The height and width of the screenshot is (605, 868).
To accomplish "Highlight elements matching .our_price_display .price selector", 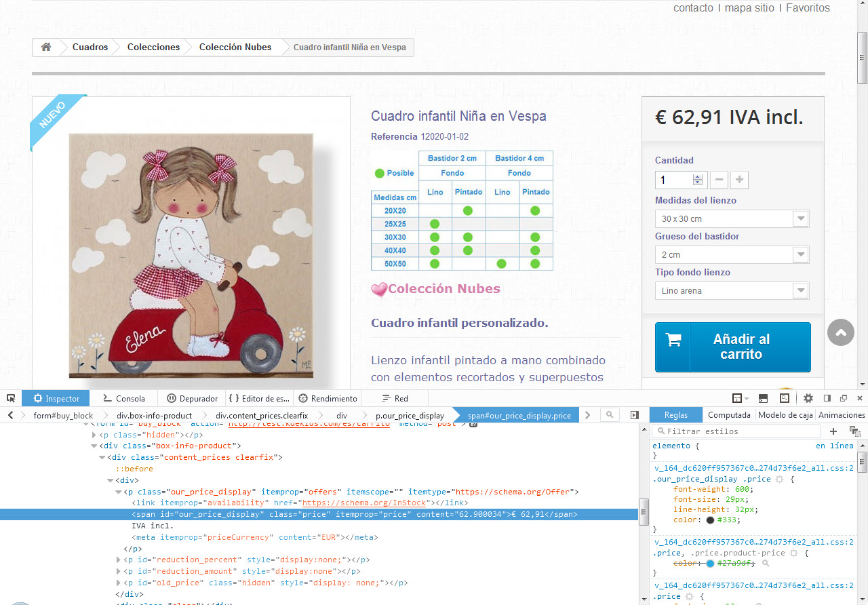I will (x=779, y=479).
